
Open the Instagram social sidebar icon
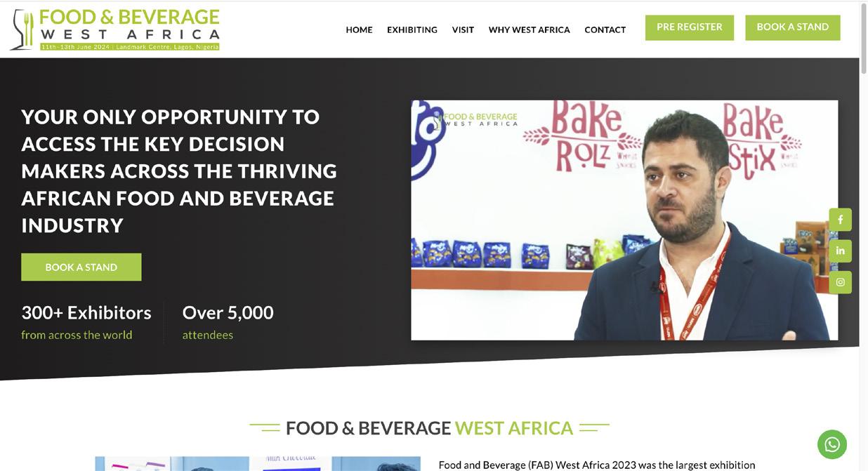pos(840,282)
